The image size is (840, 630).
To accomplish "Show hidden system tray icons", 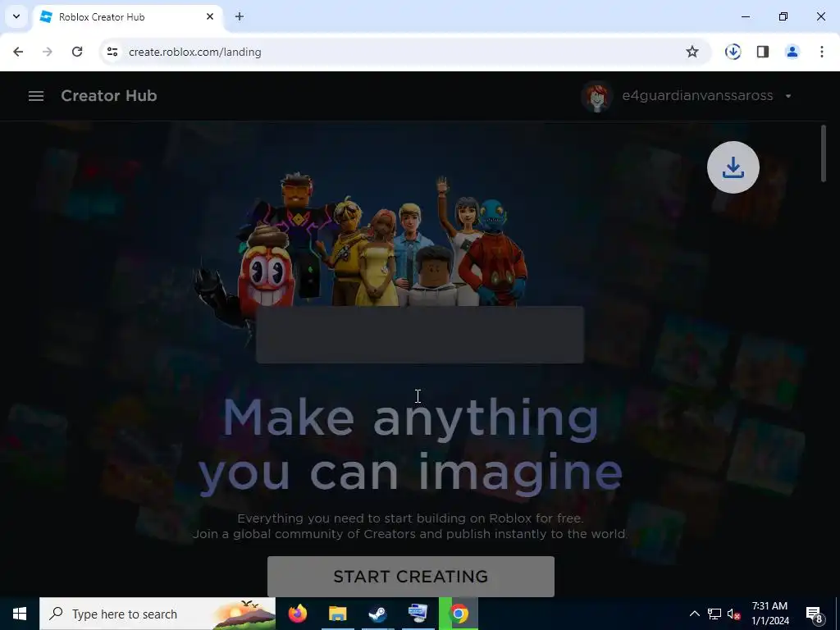I will point(694,614).
